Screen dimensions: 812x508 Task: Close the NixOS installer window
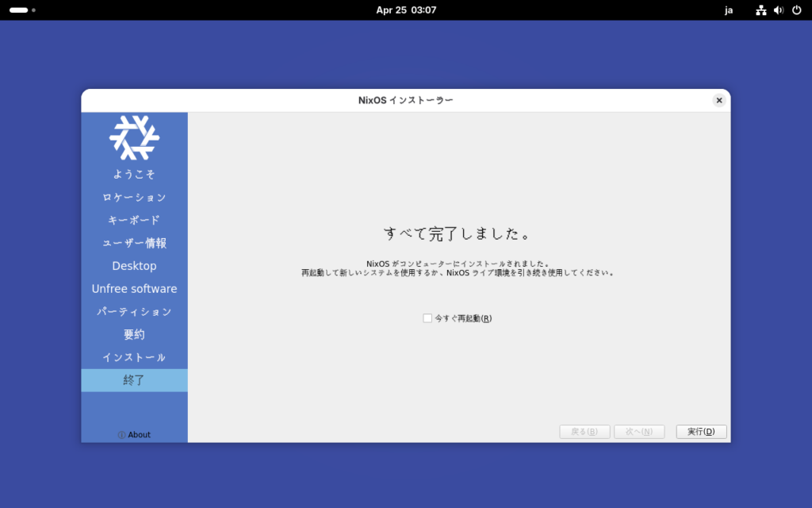point(718,100)
